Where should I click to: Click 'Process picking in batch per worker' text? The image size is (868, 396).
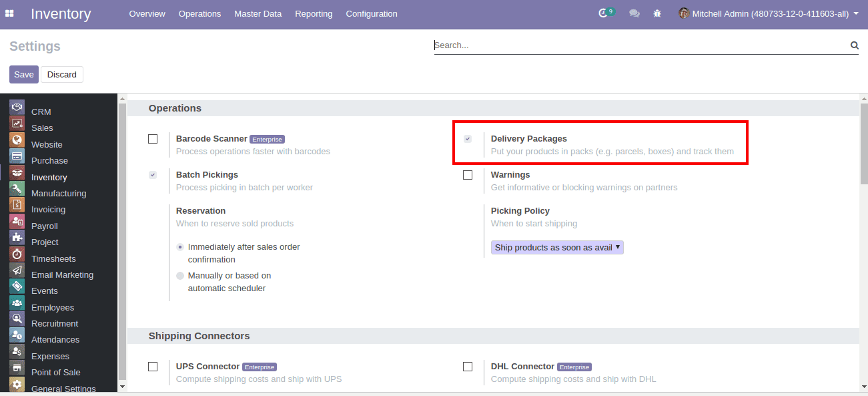coord(244,188)
